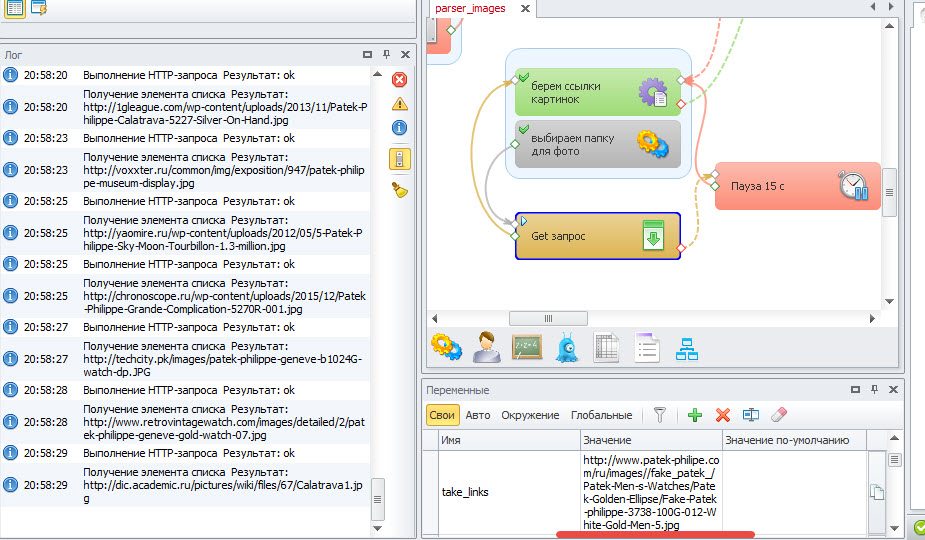This screenshot has height=540, width=925.
Task: Switch to the Глобальные variables tab
Action: (x=601, y=415)
